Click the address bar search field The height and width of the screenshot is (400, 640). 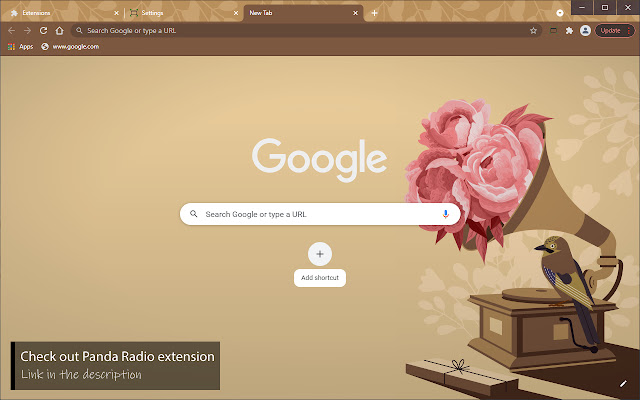[x=306, y=31]
